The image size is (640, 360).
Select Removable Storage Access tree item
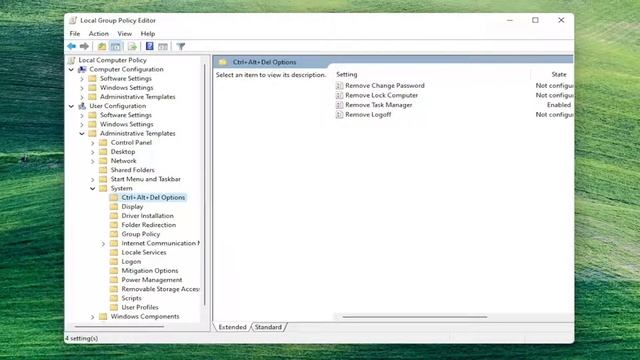tap(160, 289)
